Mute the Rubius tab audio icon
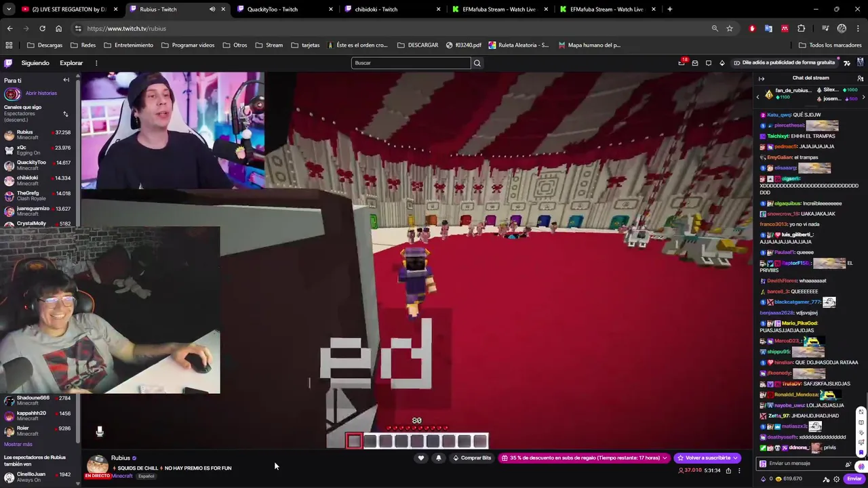 (x=212, y=9)
